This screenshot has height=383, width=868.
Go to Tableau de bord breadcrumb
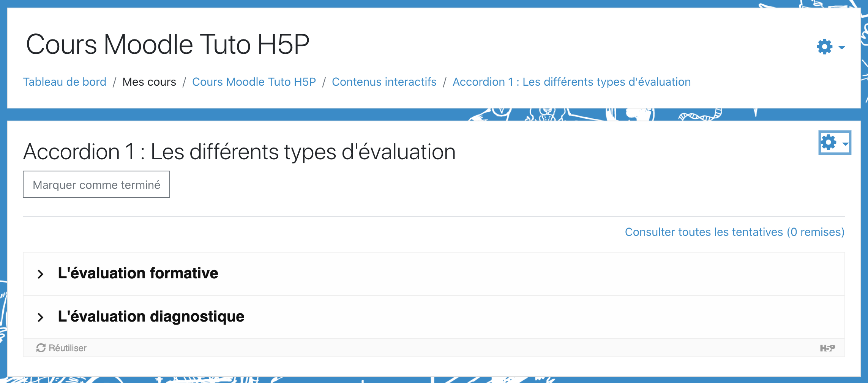point(65,82)
